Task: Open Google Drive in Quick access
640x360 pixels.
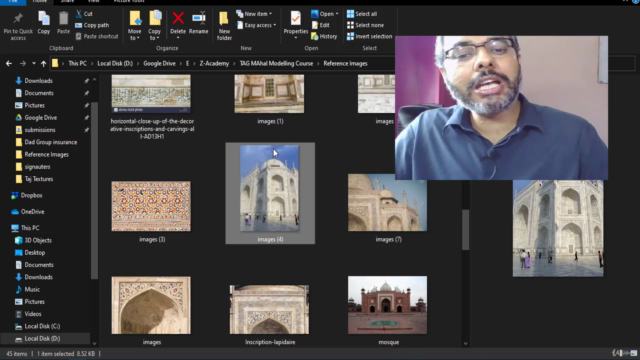Action: point(40,118)
